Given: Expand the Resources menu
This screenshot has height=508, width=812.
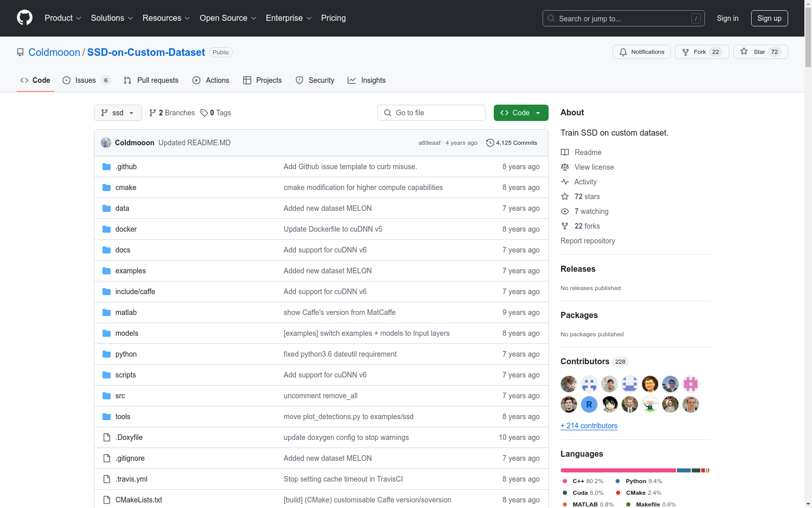Looking at the screenshot, I should pyautogui.click(x=166, y=18).
